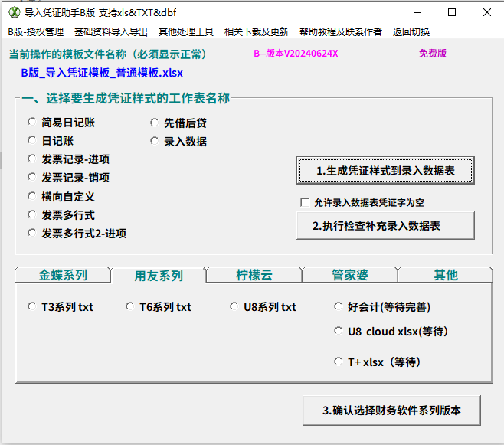Viewport: 504px width, 445px height.
Task: Close the 导入凭证助手 window
Action: (486, 12)
